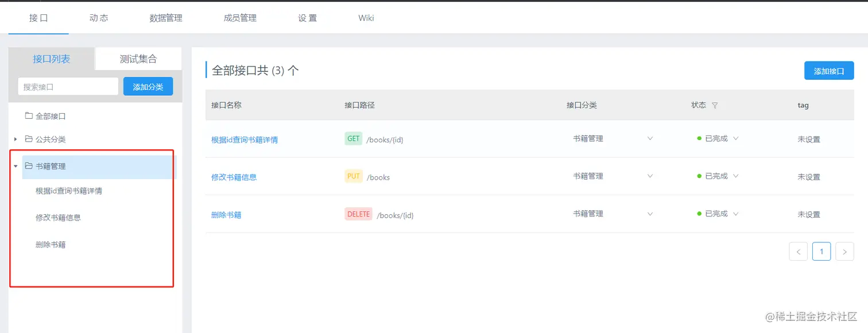Click the 全部接口共 (3) 个 heading
The height and width of the screenshot is (333, 868).
[255, 71]
